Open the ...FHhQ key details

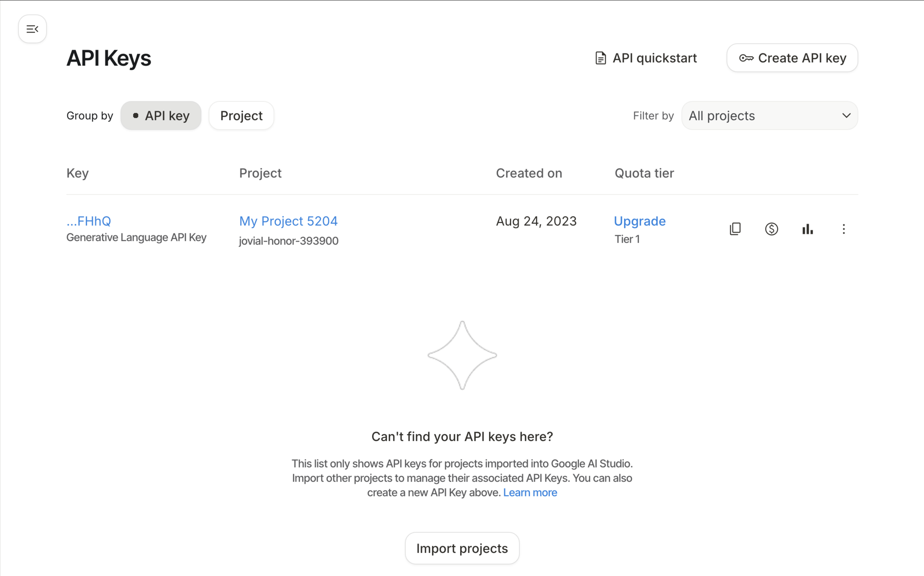89,221
